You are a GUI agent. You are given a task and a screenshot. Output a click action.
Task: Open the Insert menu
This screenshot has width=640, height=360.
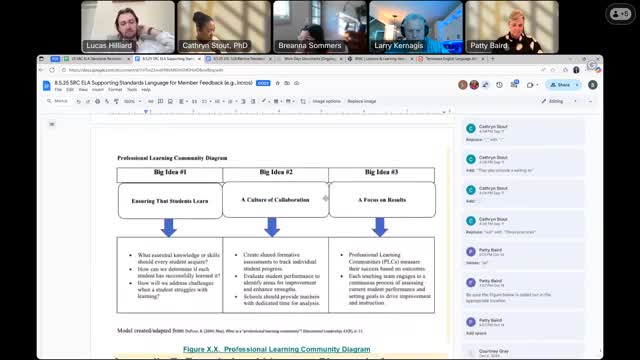tap(98, 89)
